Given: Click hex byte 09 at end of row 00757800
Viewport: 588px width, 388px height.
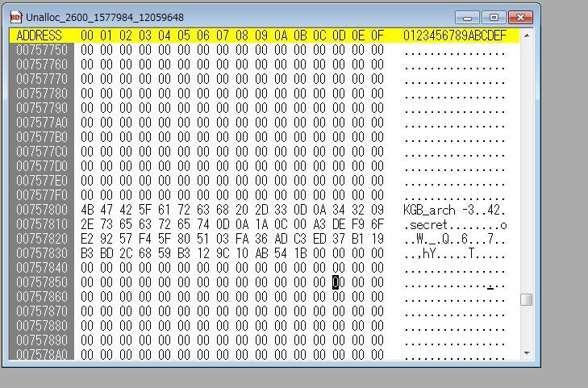Looking at the screenshot, I should pos(377,210).
